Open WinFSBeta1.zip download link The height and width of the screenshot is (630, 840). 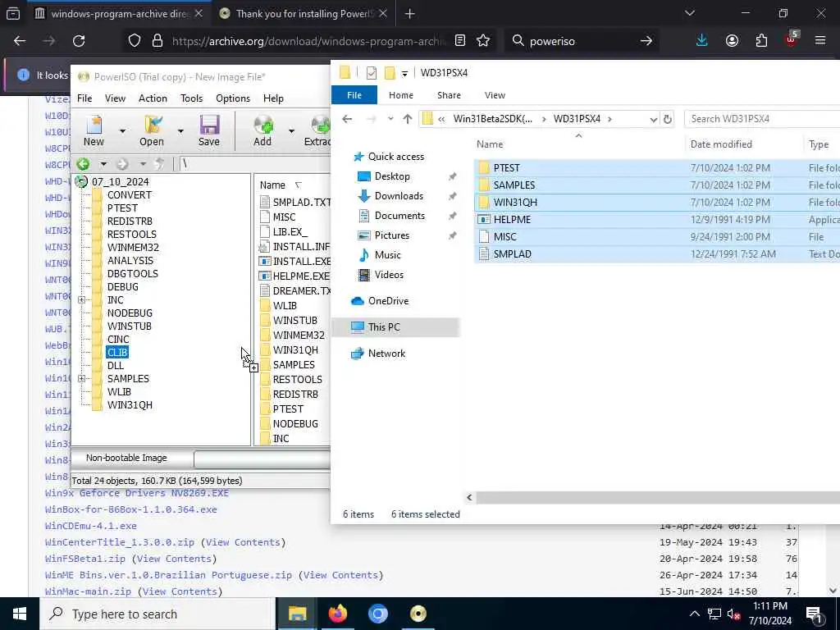[x=85, y=559]
